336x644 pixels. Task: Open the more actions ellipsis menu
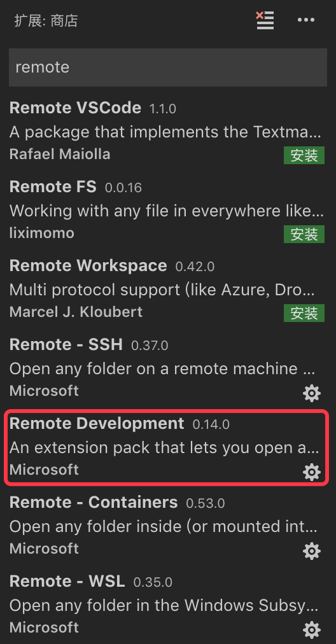[305, 20]
